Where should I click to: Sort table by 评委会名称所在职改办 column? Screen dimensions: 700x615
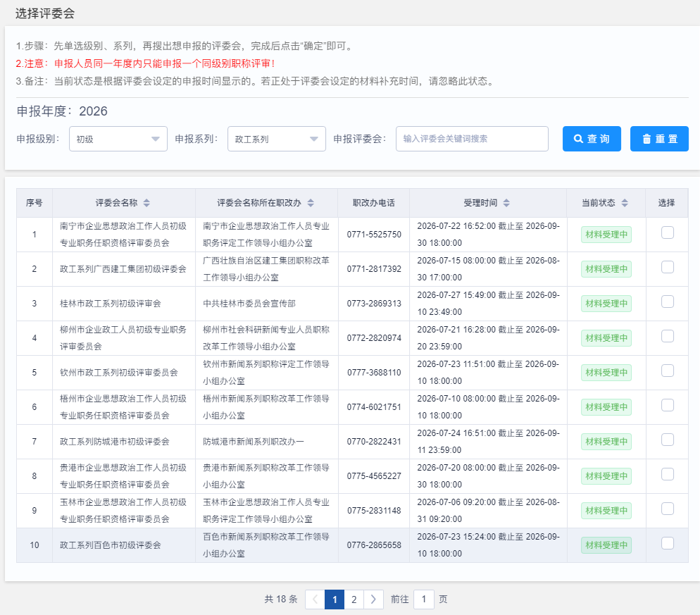point(311,203)
